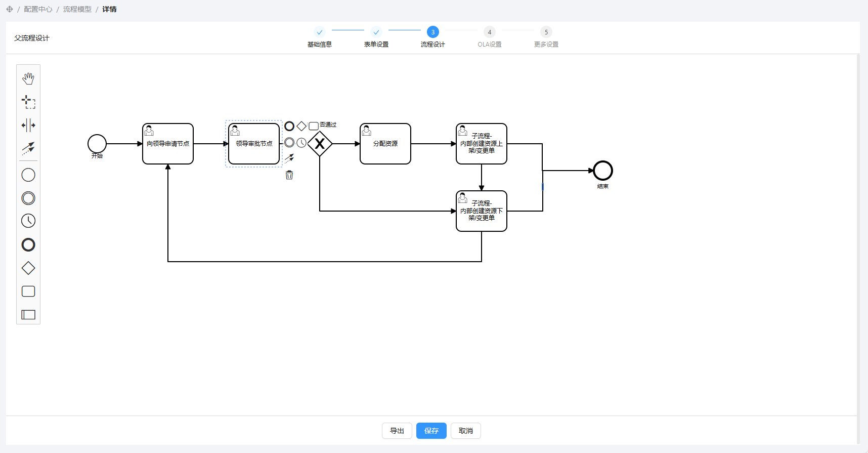Image resolution: width=868 pixels, height=453 pixels.
Task: Click the vertical scrollbar on right
Action: (x=858, y=248)
